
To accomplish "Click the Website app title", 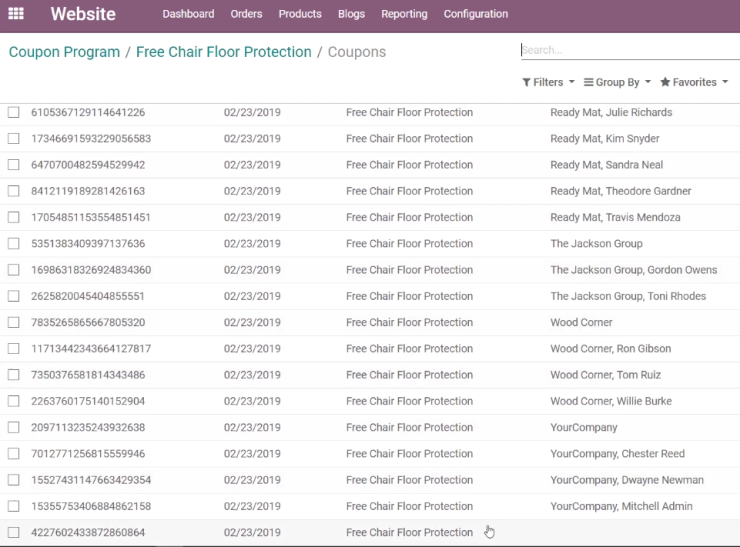I will (83, 14).
